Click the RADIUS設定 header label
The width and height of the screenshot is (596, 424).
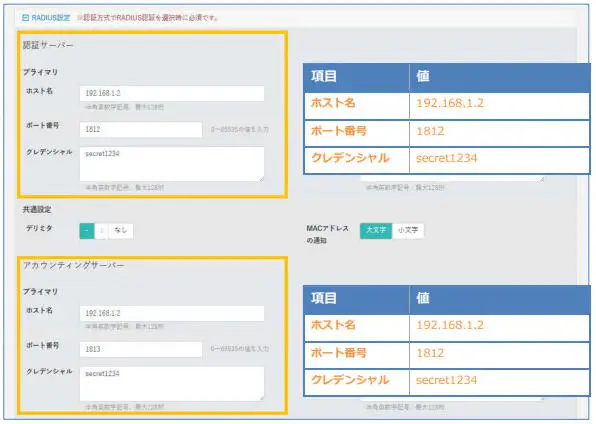pyautogui.click(x=51, y=17)
